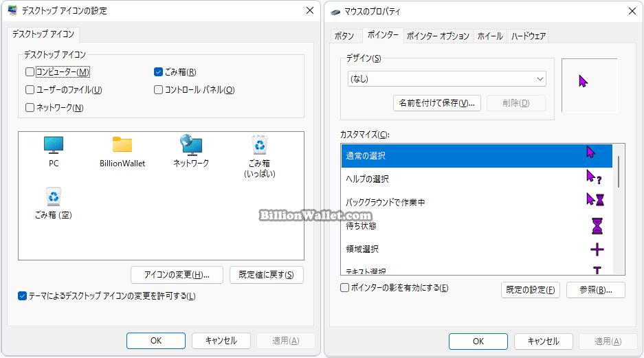Viewport: 644px width, 358px height.
Task: Select the ごみ箱 (空) icon
Action: [54, 203]
